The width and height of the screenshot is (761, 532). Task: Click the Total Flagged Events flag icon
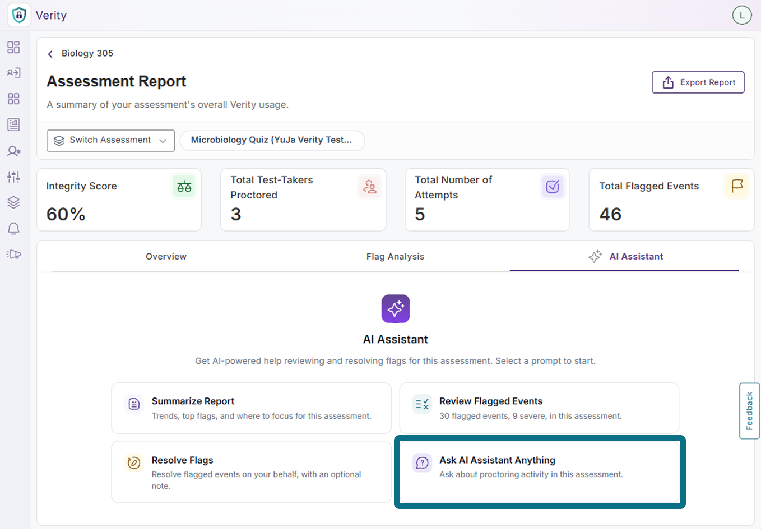(x=737, y=186)
